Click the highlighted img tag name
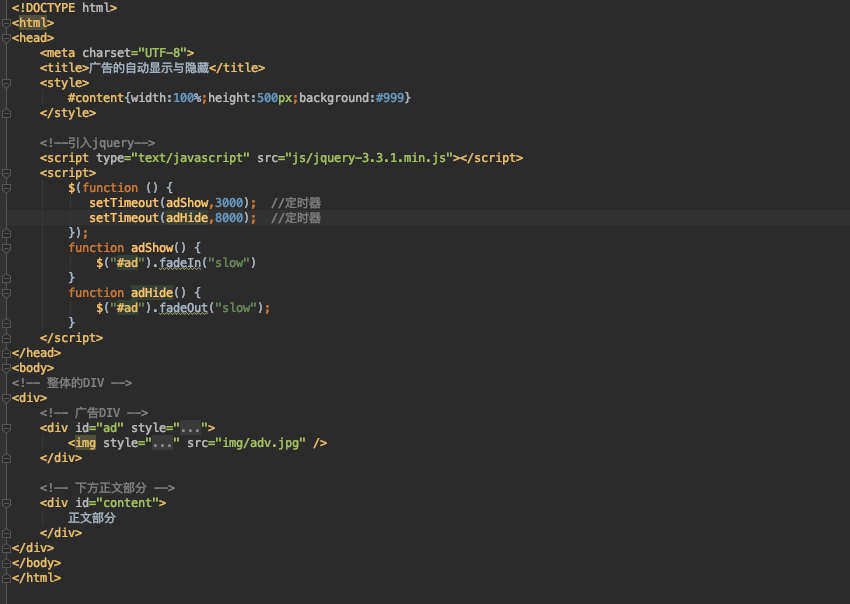 (x=85, y=443)
